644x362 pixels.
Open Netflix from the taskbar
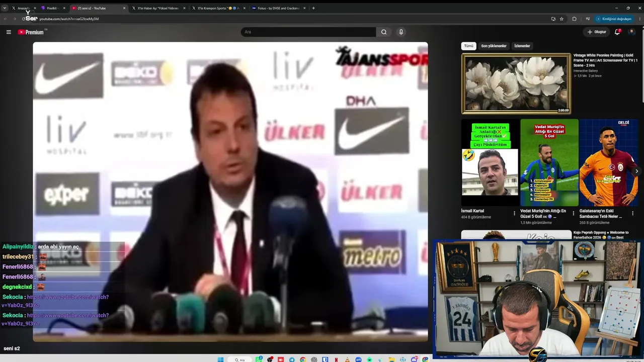[336, 359]
